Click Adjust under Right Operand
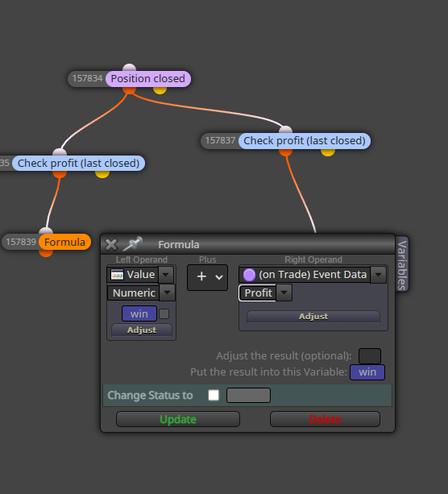Image resolution: width=448 pixels, height=494 pixels. pos(313,317)
